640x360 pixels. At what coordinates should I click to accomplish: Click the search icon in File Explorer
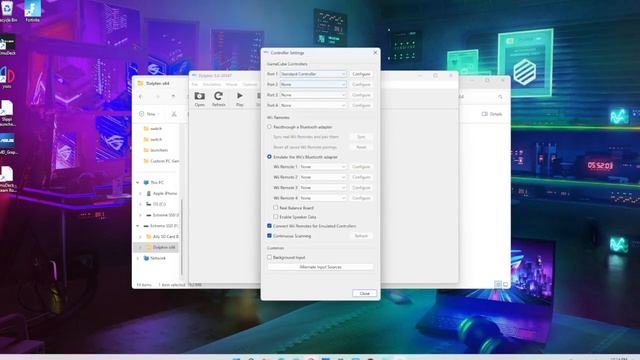[500, 97]
